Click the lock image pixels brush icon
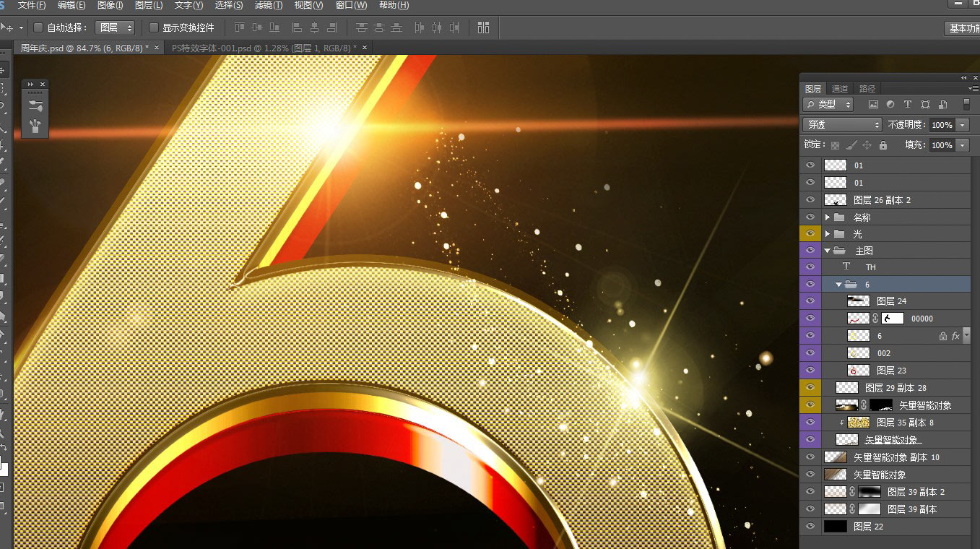 851,145
